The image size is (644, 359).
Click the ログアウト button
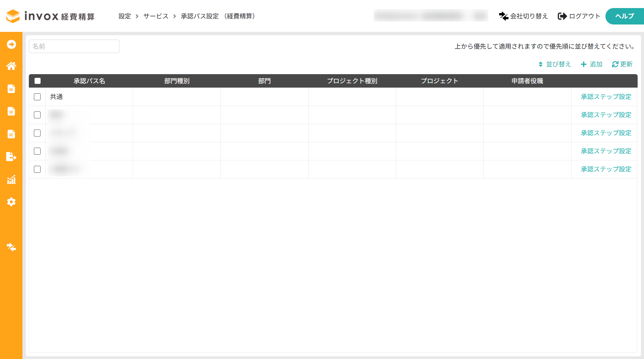pyautogui.click(x=579, y=16)
